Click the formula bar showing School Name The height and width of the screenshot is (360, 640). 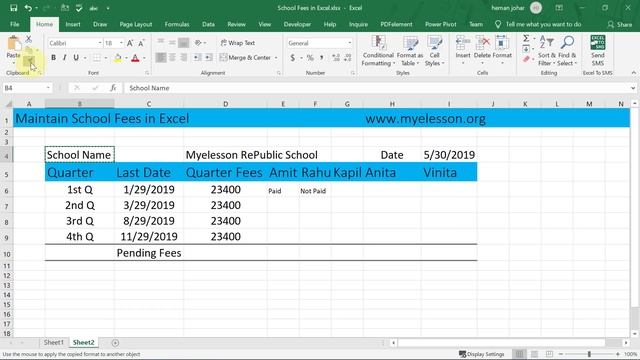click(x=378, y=88)
